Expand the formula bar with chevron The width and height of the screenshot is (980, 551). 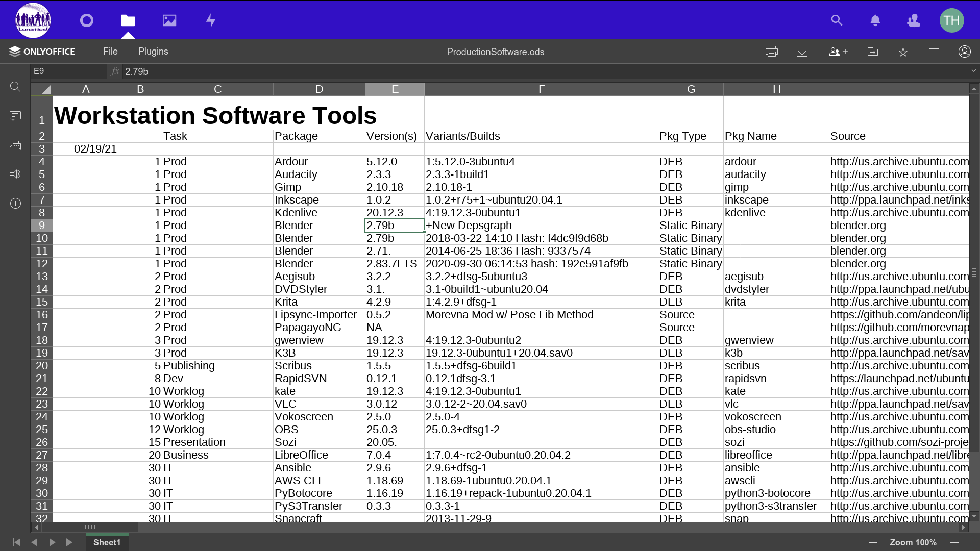(x=973, y=71)
